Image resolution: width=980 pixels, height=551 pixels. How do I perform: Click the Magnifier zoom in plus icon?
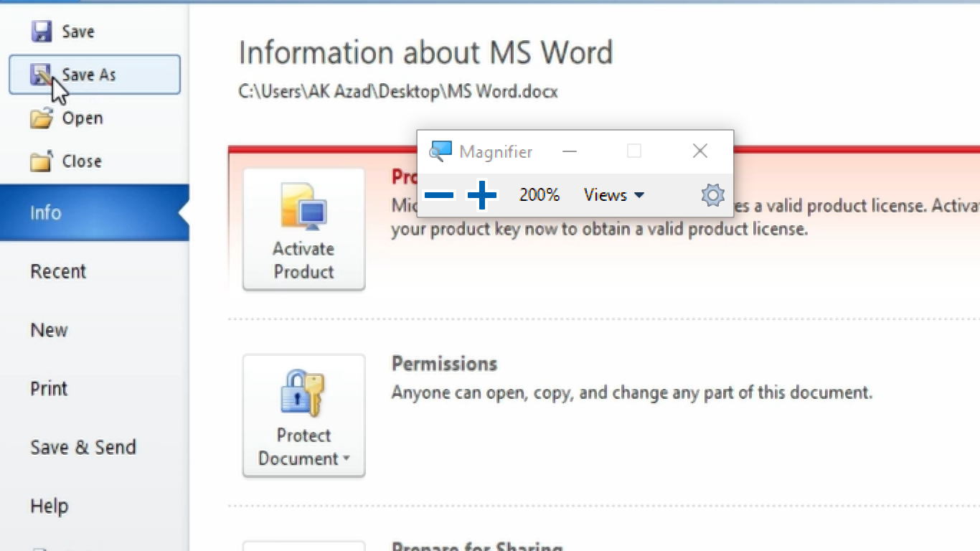click(482, 195)
